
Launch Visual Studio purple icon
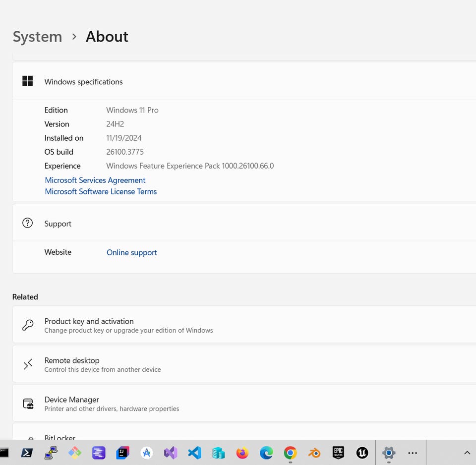tap(171, 453)
